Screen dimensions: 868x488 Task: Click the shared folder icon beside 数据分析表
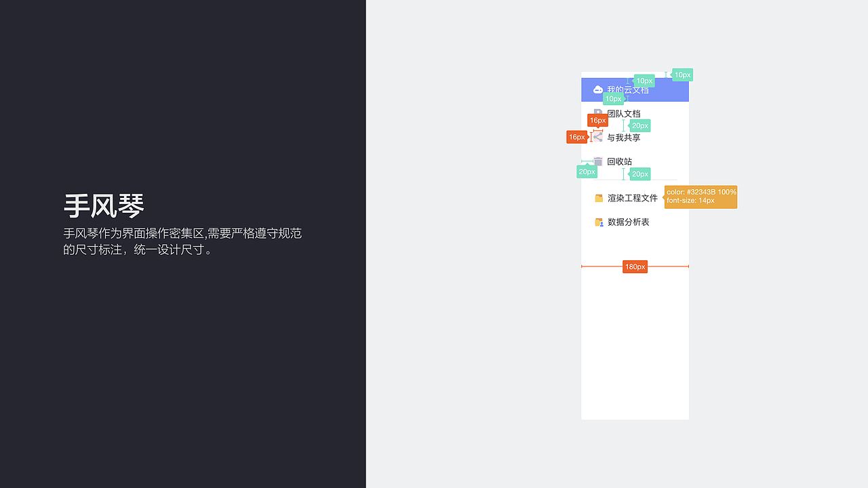(x=599, y=222)
